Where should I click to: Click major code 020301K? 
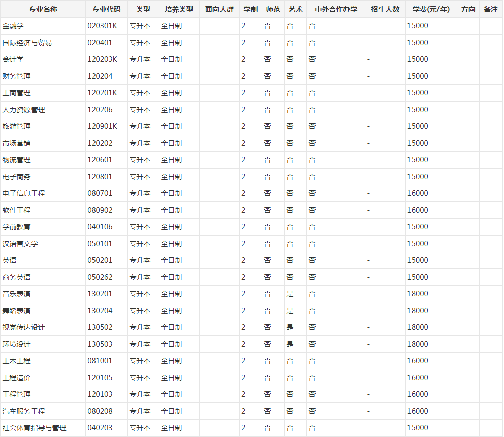click(102, 26)
